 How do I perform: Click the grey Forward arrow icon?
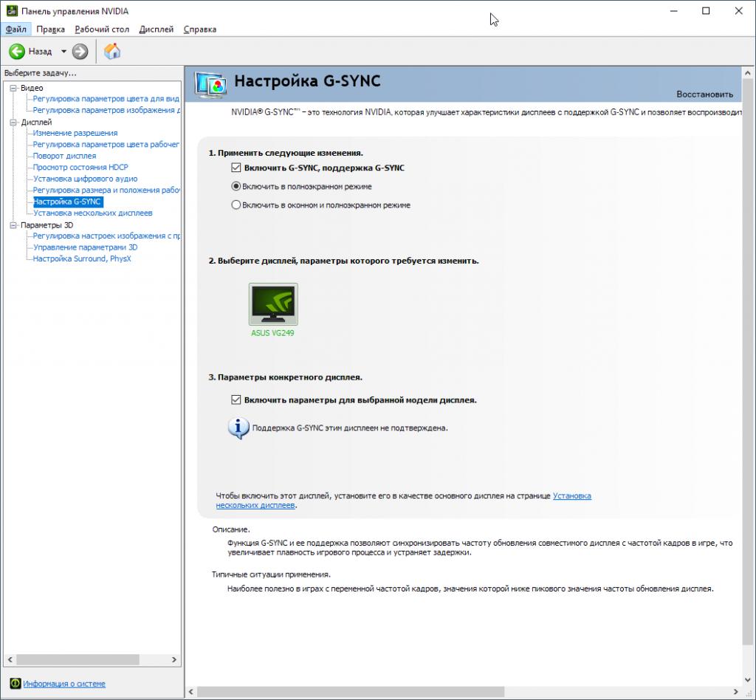[80, 51]
